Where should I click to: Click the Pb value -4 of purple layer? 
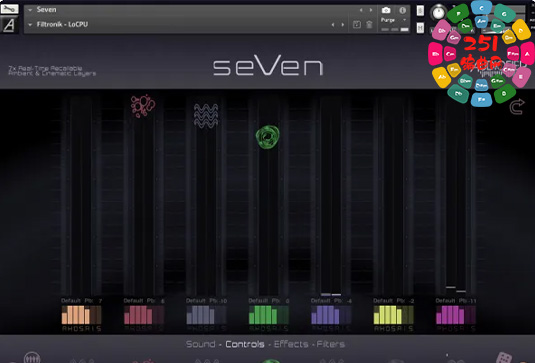click(x=349, y=301)
